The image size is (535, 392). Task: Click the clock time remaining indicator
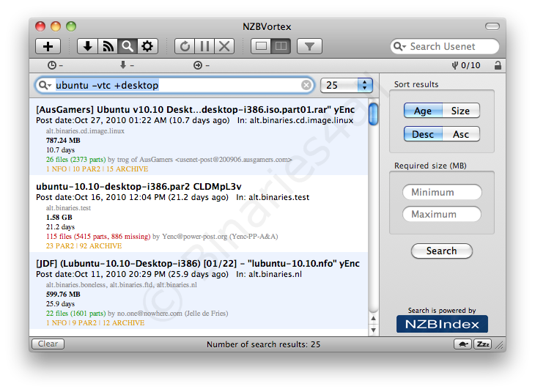click(x=55, y=65)
